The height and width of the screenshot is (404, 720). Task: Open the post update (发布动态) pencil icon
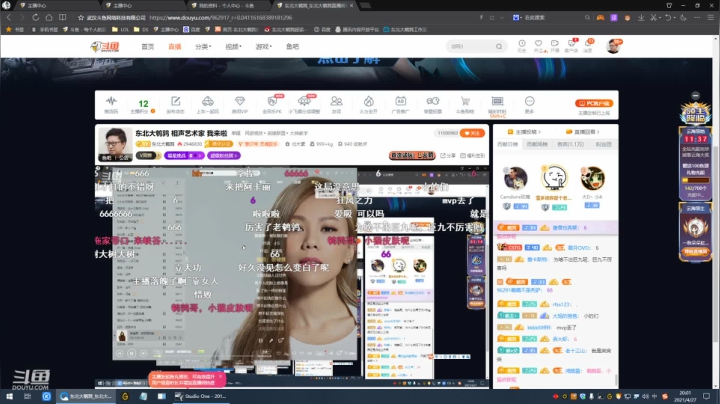pyautogui.click(x=175, y=101)
